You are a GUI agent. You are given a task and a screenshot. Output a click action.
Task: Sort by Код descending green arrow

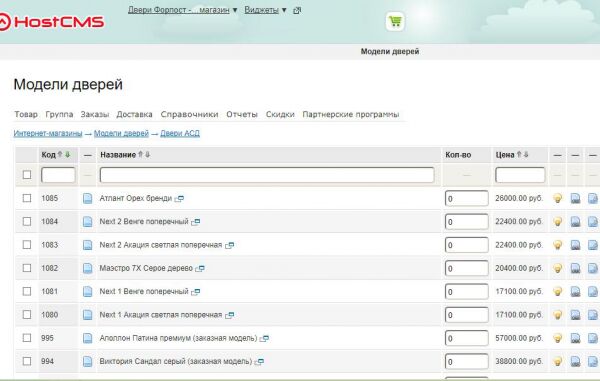click(68, 155)
